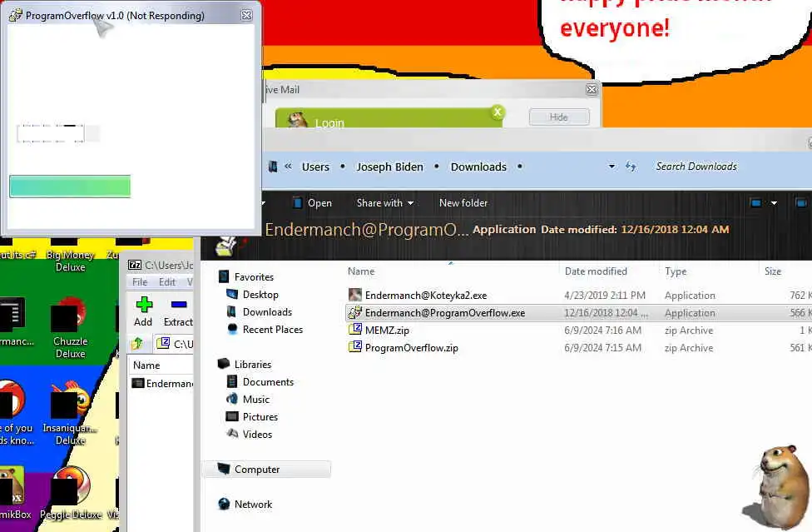Click '4/23/2019 2:11 PM' date cell
Viewport: 812px width, 532px height.
click(605, 296)
